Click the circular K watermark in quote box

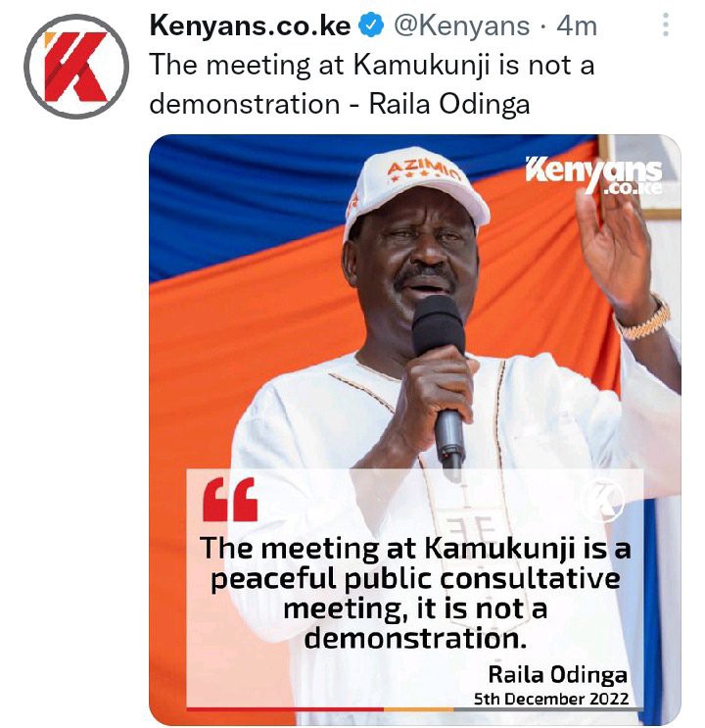[604, 500]
